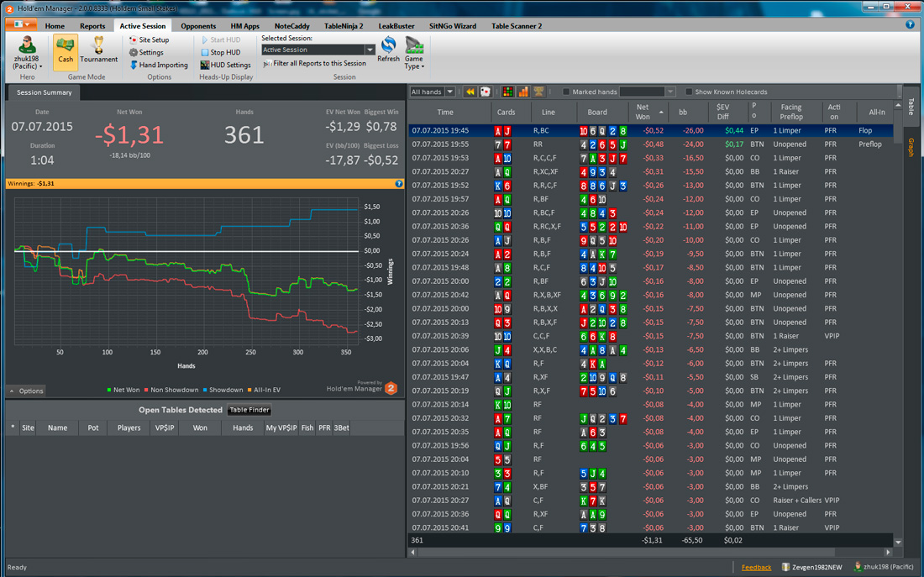924x577 pixels.
Task: Open the SitNGo Wizard tab
Action: 453,26
